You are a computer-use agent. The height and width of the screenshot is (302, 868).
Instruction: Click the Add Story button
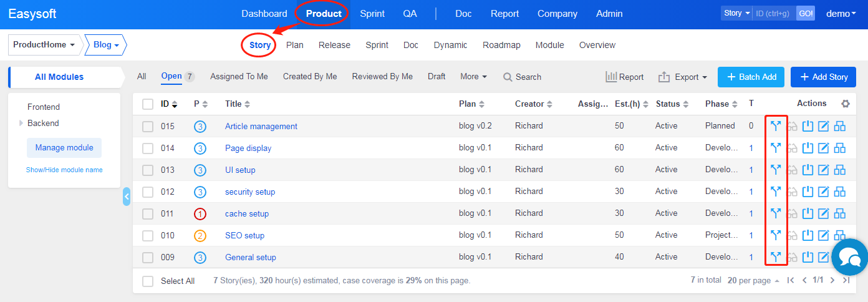coord(823,77)
